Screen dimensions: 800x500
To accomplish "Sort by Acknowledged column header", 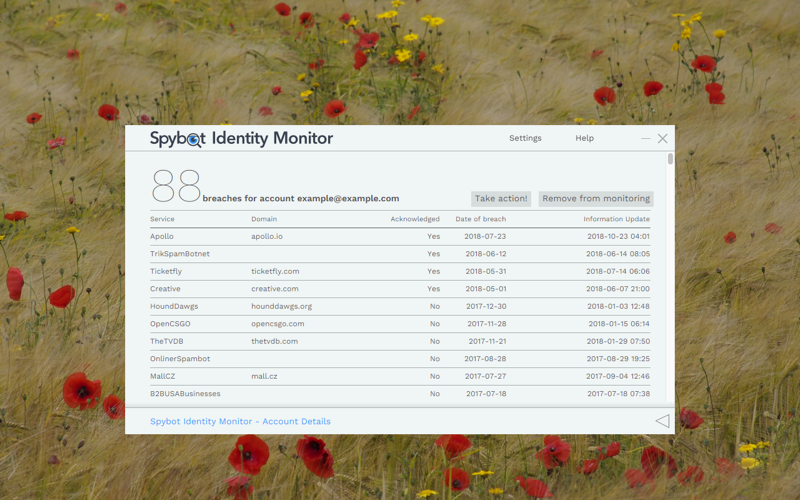I will 414,219.
